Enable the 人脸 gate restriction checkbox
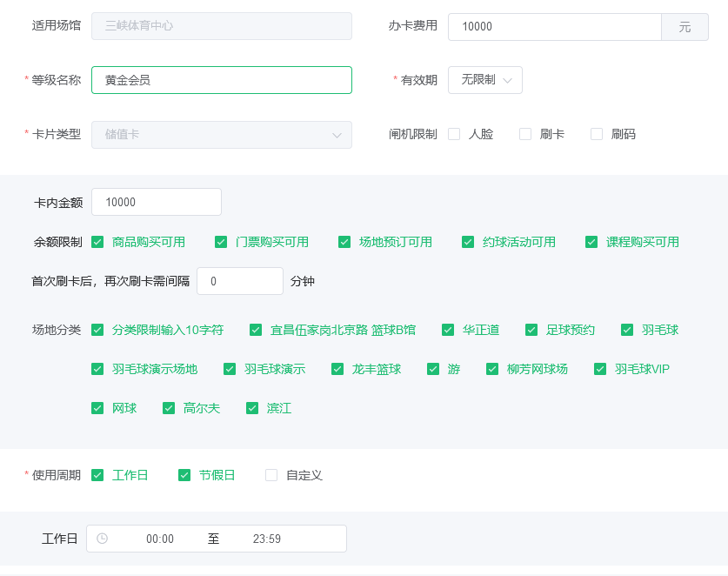 pos(454,133)
